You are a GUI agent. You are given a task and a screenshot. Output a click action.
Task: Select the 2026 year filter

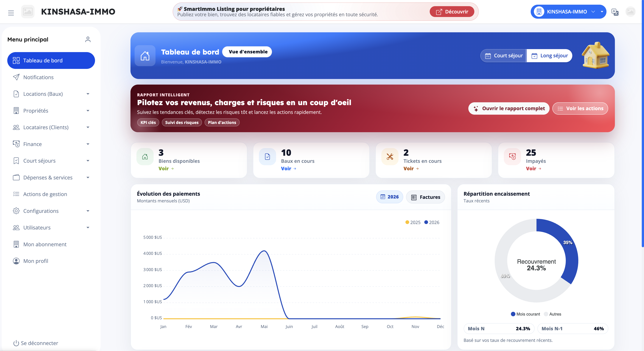coord(390,197)
